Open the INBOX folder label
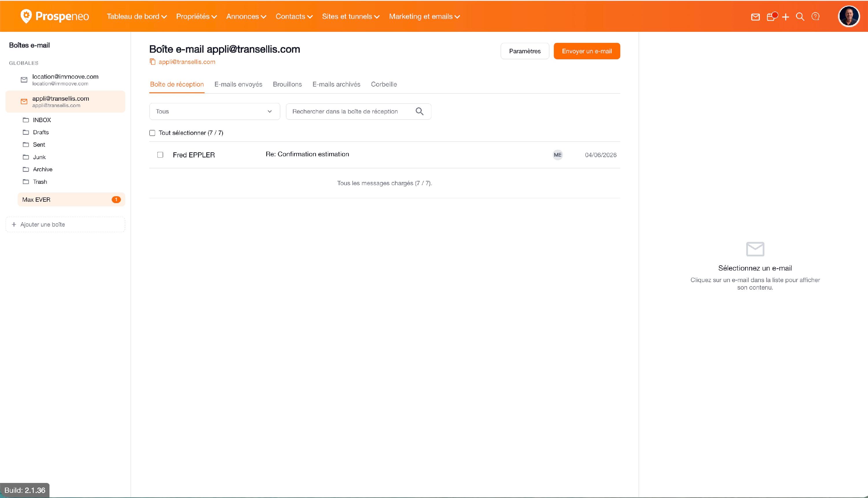Screen dimensions: 868x498 click(x=42, y=120)
